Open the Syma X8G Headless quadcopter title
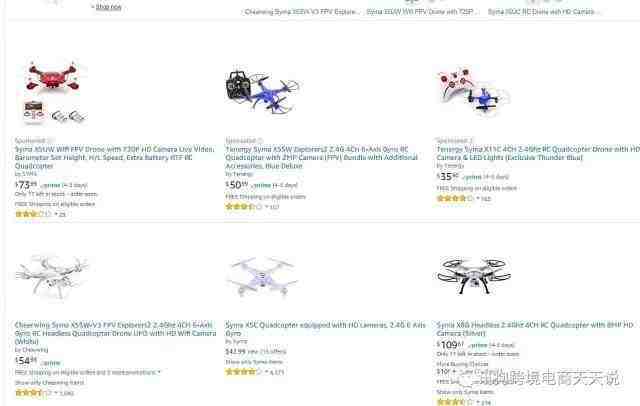Viewport: 640px width, 406px height. [x=535, y=329]
